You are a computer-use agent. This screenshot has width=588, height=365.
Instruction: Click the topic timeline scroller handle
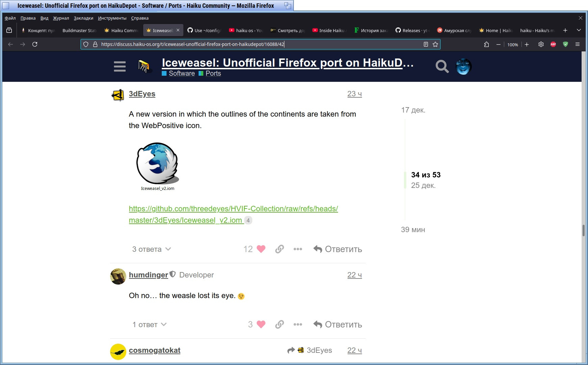pyautogui.click(x=405, y=180)
